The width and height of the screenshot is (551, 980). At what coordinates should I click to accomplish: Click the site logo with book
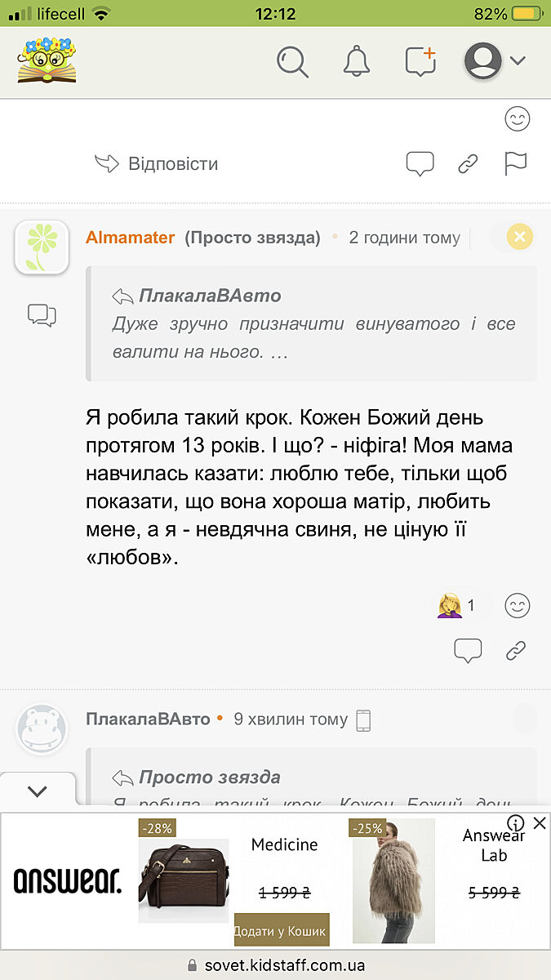coord(47,60)
